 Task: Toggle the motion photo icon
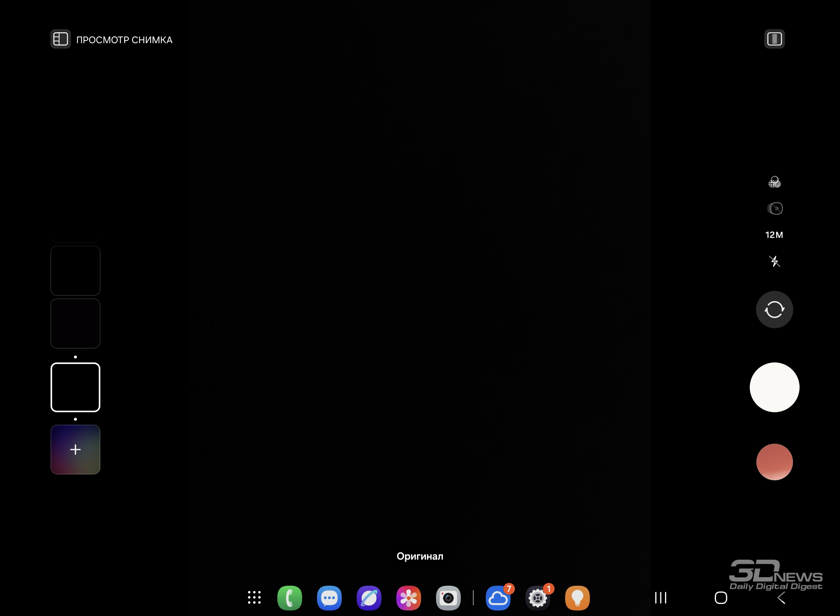[x=775, y=208]
